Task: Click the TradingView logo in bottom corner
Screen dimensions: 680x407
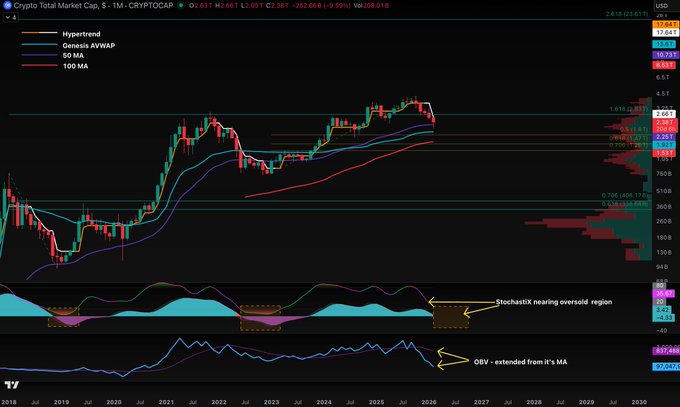Action: point(11,386)
